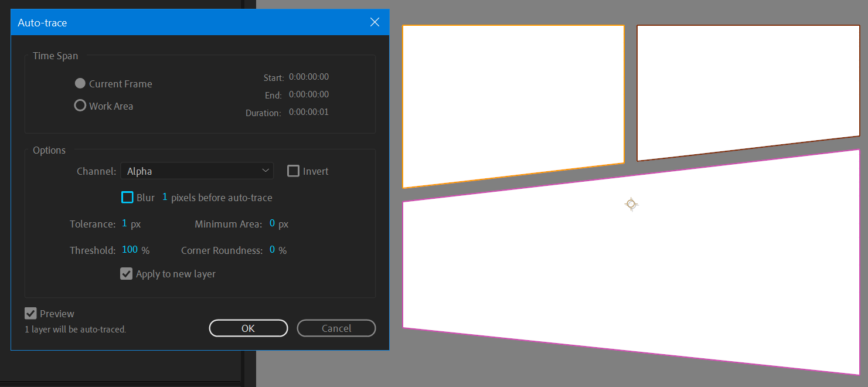Screen dimensions: 868x387
Task: Click the Tolerance value in px
Action: pos(124,224)
